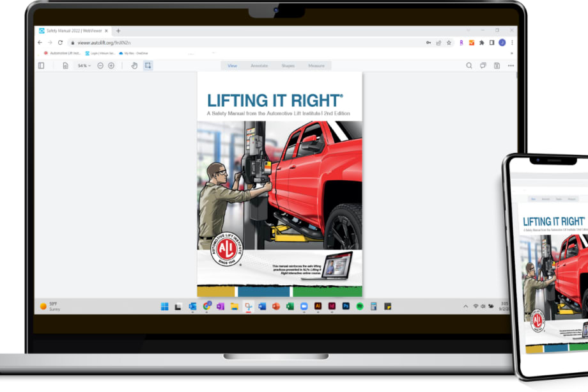Show hidden system tray icons
588x392 pixels.
[x=465, y=306]
